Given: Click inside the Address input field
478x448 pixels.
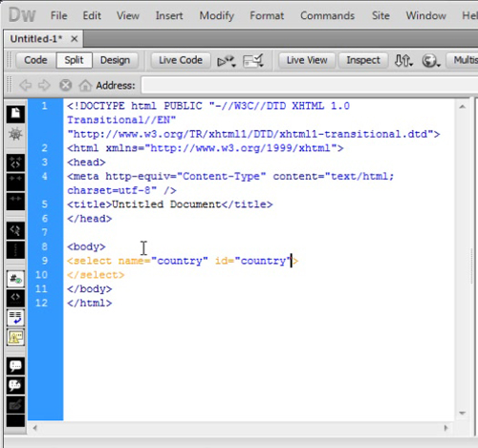Looking at the screenshot, I should pos(309,85).
